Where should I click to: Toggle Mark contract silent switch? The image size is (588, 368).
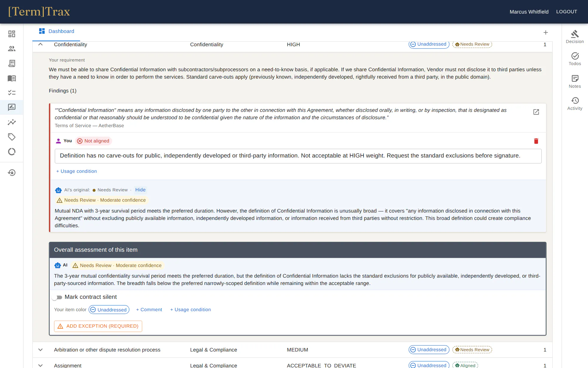57,297
